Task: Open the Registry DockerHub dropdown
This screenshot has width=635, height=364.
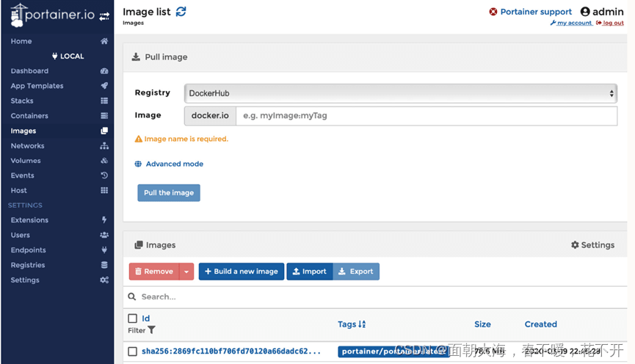Action: (400, 93)
